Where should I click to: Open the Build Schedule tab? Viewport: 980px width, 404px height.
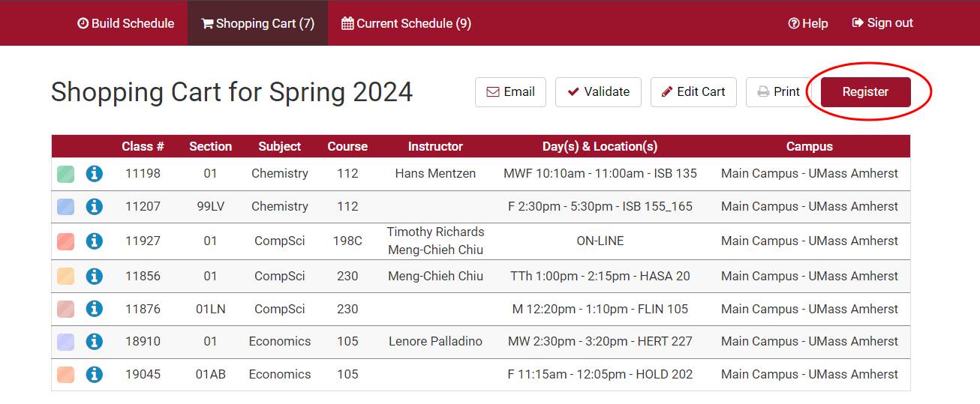pyautogui.click(x=125, y=23)
